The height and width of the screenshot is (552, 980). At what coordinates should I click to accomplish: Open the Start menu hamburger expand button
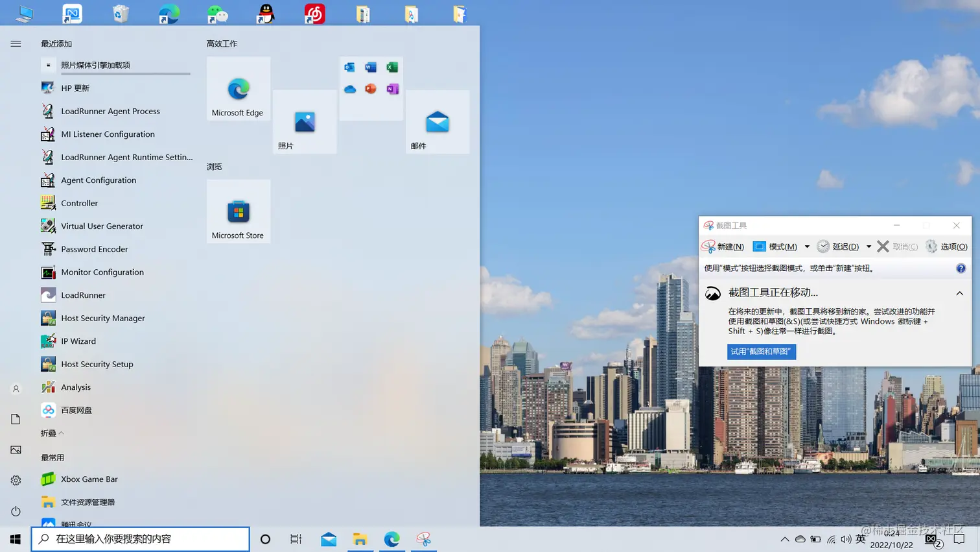[x=16, y=43]
